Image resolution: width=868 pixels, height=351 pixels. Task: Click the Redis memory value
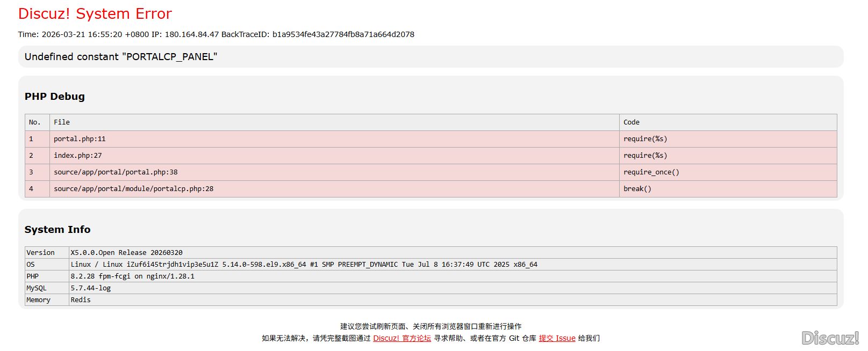(81, 300)
